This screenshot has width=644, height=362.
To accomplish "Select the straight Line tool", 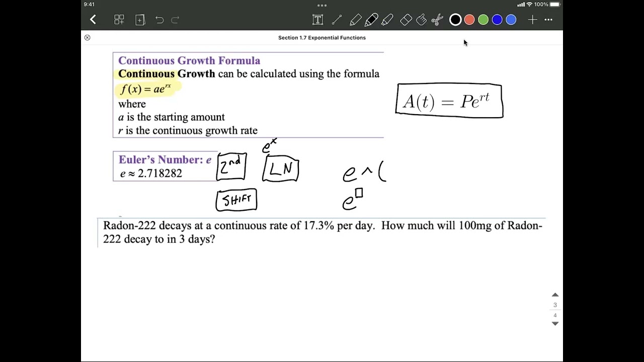I will (x=337, y=20).
